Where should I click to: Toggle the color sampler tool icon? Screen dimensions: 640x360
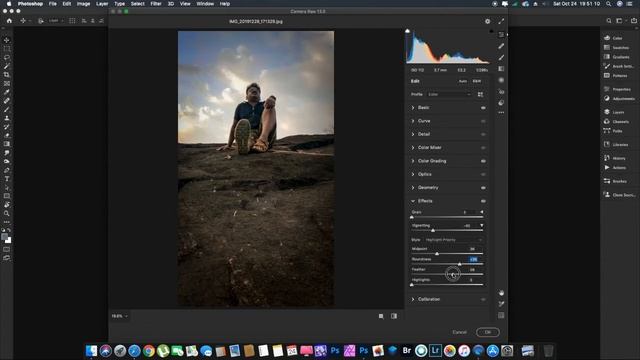(501, 304)
